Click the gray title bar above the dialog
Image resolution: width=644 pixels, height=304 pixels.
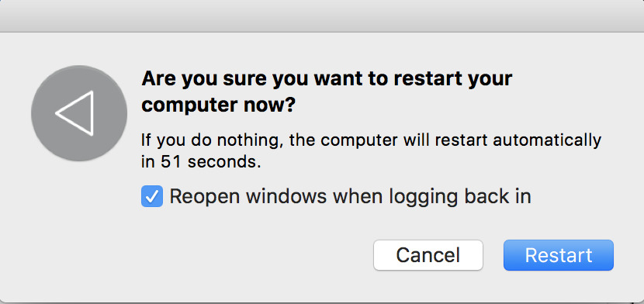click(x=322, y=16)
